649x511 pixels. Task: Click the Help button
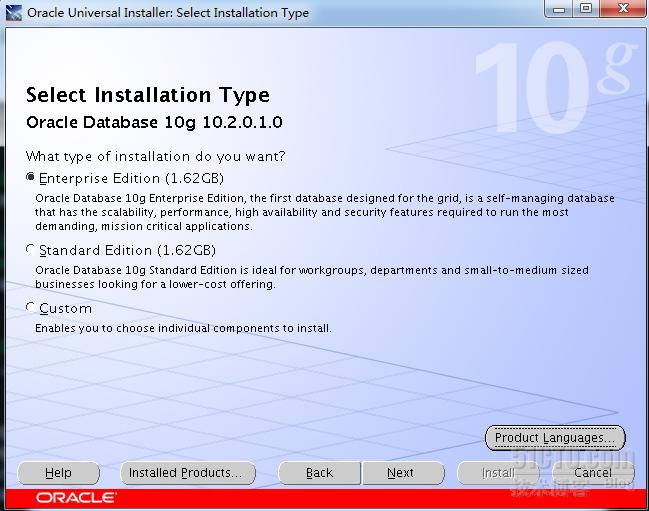tap(58, 473)
